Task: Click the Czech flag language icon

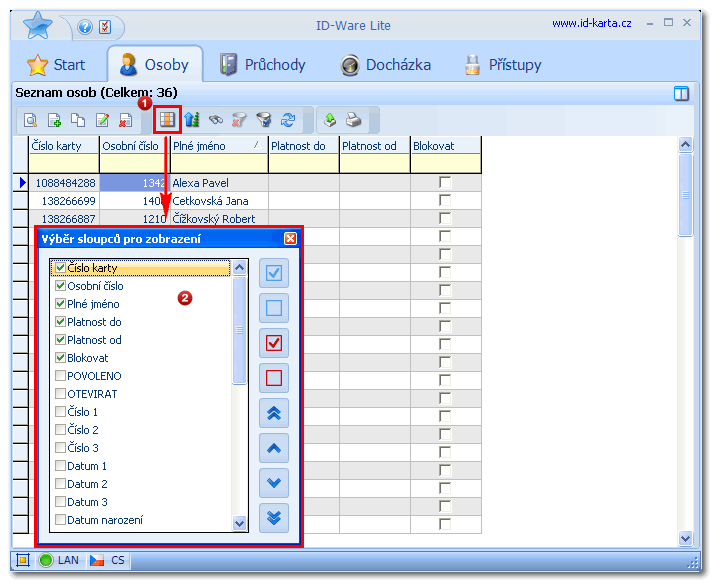Action: 97,560
